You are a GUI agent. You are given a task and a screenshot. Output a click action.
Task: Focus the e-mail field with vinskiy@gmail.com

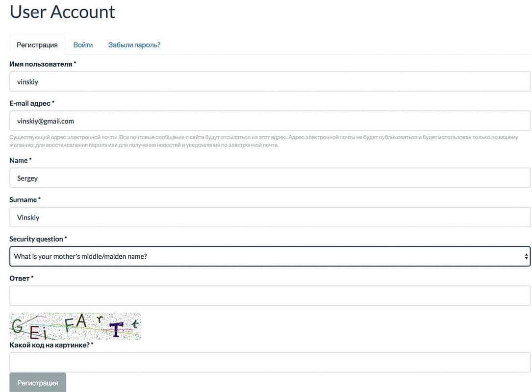(x=270, y=121)
